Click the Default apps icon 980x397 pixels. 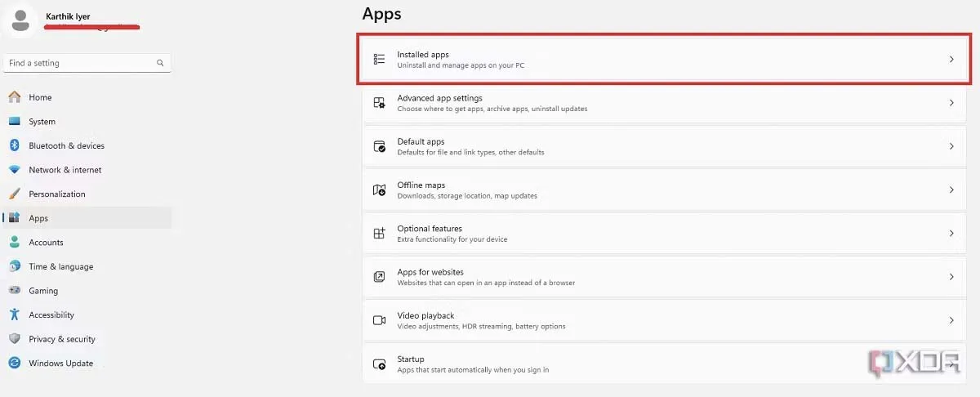(379, 146)
